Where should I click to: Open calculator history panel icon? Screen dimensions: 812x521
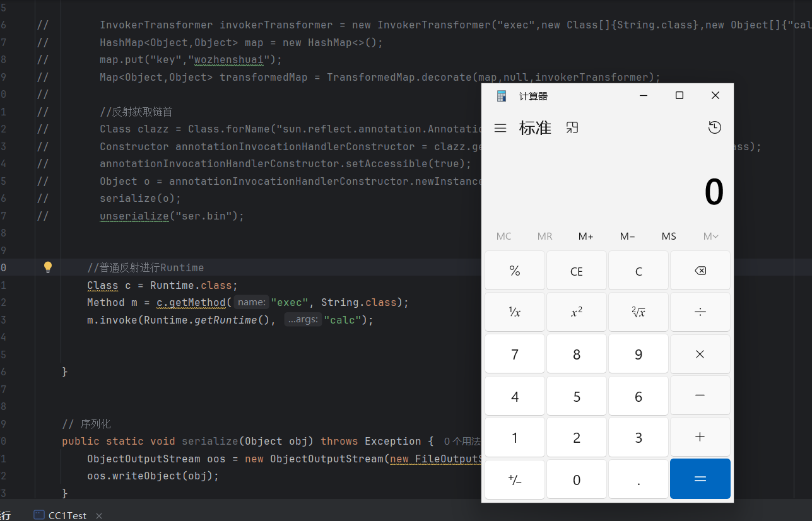[714, 127]
